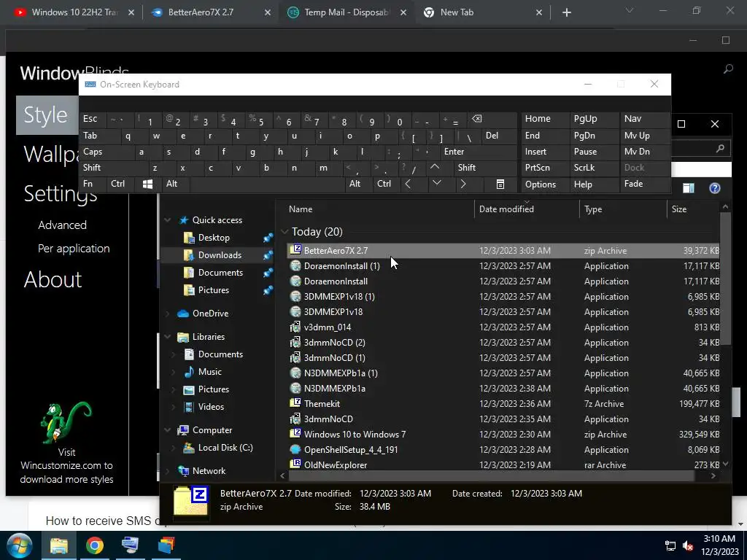Switch to the Windows 10 22H2 YouTube tab
Screen dimensions: 747x560
[x=74, y=12]
